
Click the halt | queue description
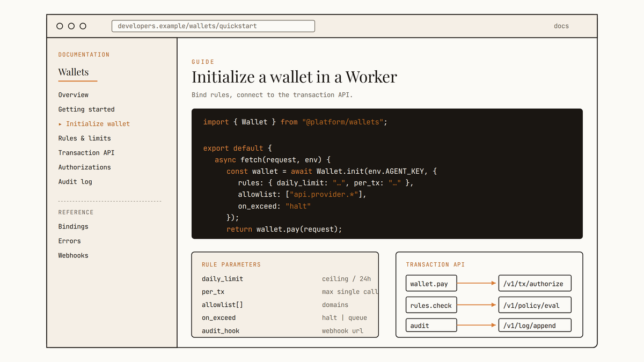345,318
